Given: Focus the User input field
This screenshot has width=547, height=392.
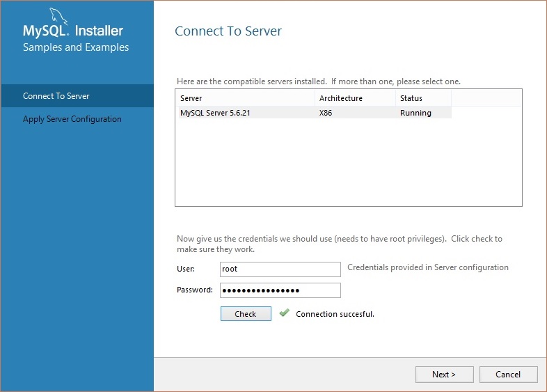Looking at the screenshot, I should (280, 269).
